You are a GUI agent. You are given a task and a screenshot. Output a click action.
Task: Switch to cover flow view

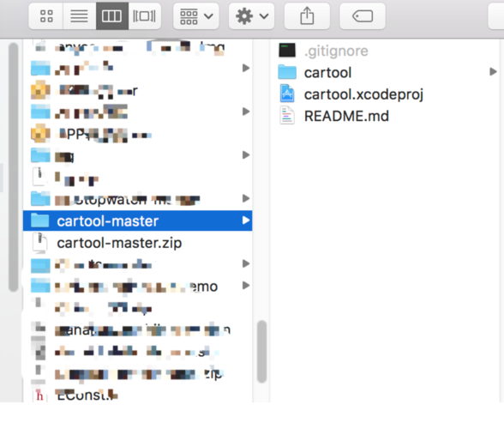pyautogui.click(x=144, y=16)
